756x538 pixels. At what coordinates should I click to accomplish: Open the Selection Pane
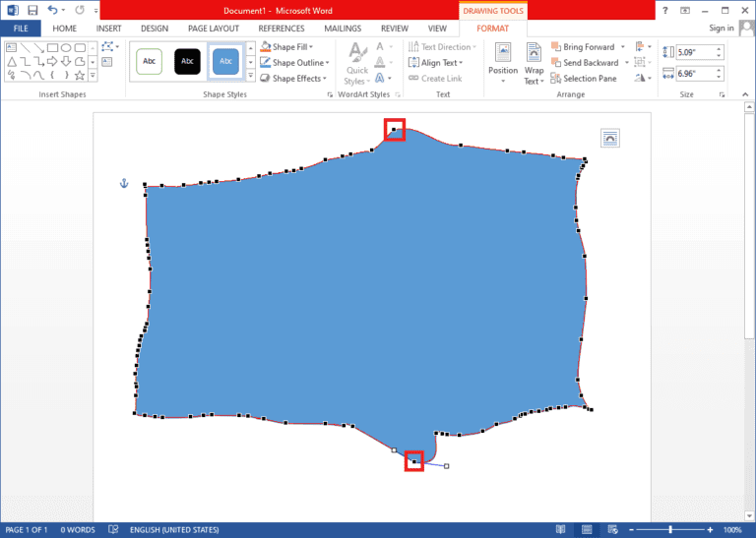coord(584,78)
